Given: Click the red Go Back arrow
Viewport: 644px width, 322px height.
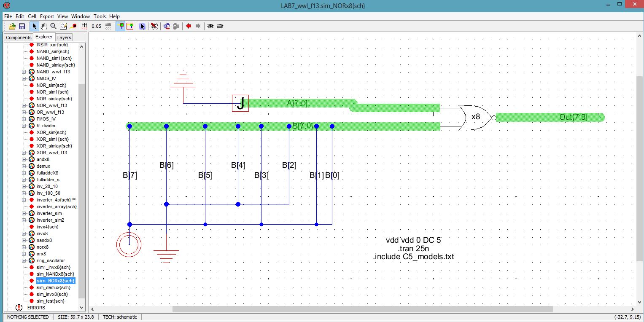Looking at the screenshot, I should click(189, 26).
